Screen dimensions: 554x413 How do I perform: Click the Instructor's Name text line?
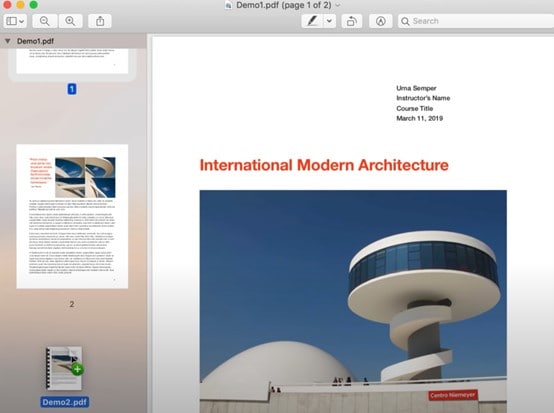(x=423, y=98)
